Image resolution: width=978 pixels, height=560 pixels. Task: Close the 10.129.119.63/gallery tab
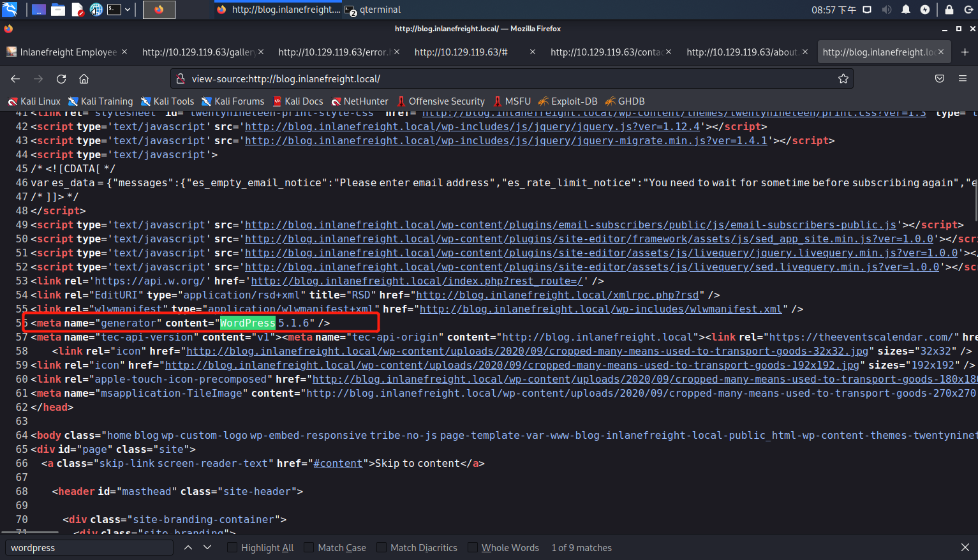pyautogui.click(x=261, y=52)
